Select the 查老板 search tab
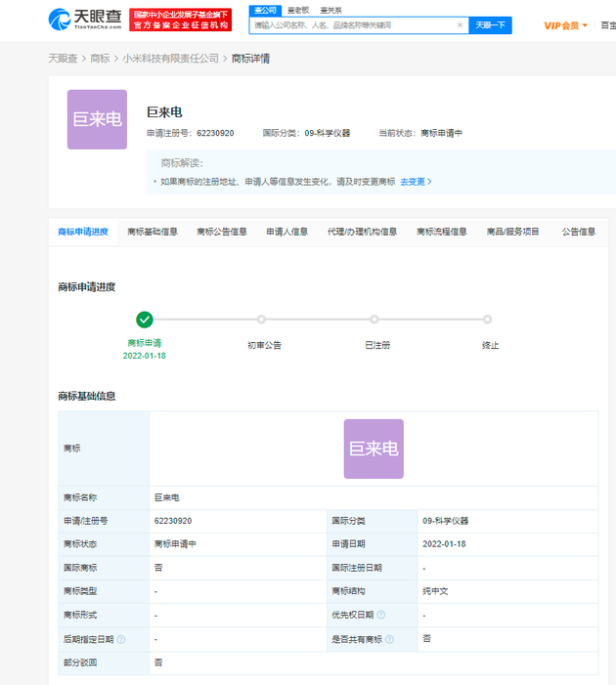Image resolution: width=616 pixels, height=685 pixels. tap(297, 10)
